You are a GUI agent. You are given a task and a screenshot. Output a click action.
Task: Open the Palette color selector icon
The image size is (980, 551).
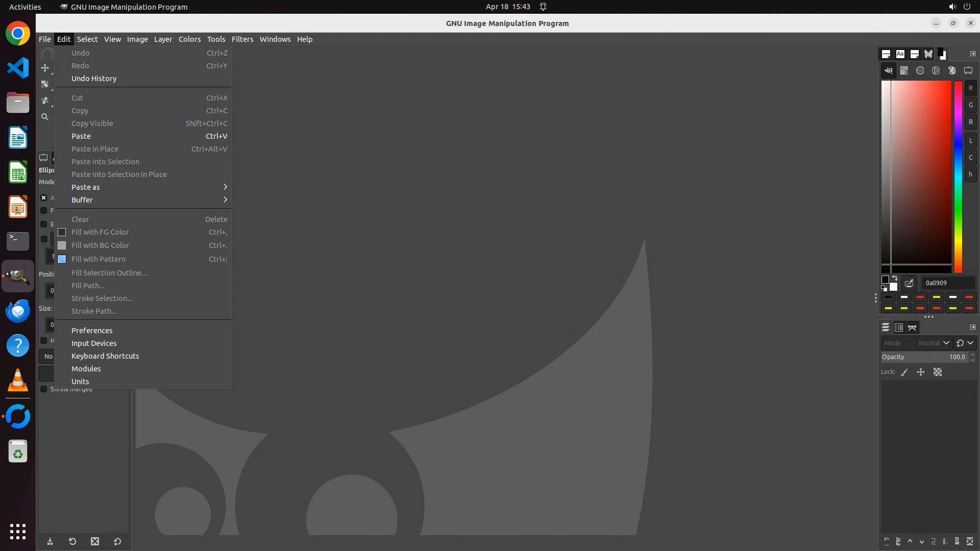click(x=952, y=71)
